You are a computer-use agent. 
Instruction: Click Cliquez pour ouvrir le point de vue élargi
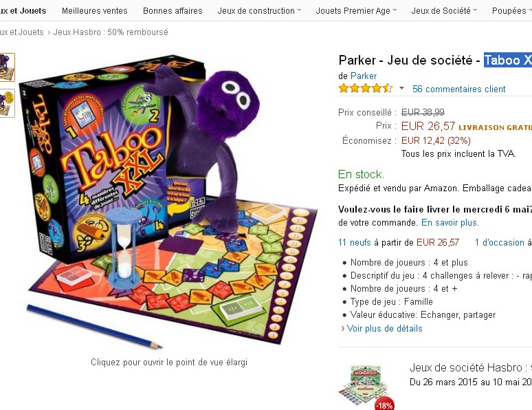[169, 362]
